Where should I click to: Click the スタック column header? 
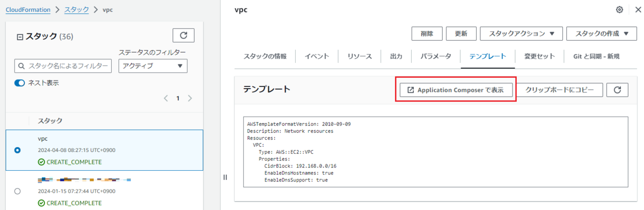(x=50, y=120)
